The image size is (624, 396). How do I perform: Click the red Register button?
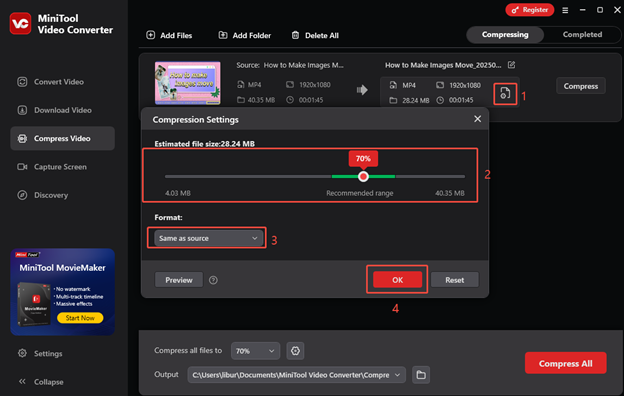coord(530,10)
